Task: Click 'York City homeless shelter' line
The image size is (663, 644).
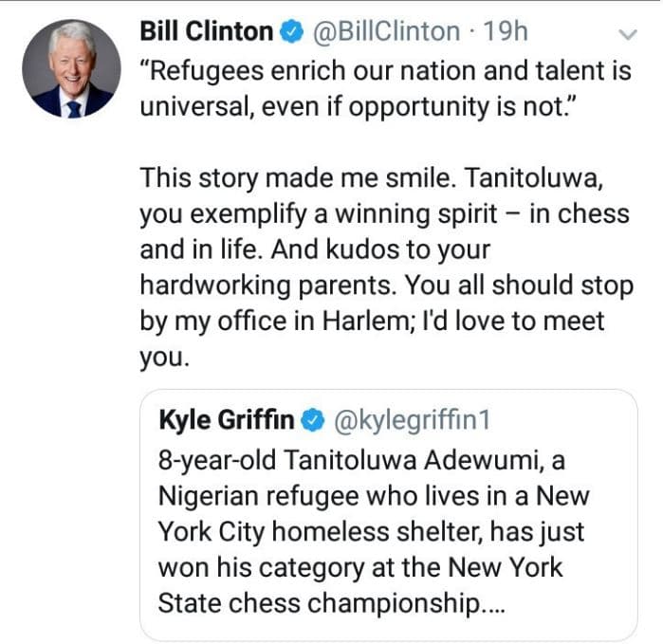Action: [x=371, y=531]
